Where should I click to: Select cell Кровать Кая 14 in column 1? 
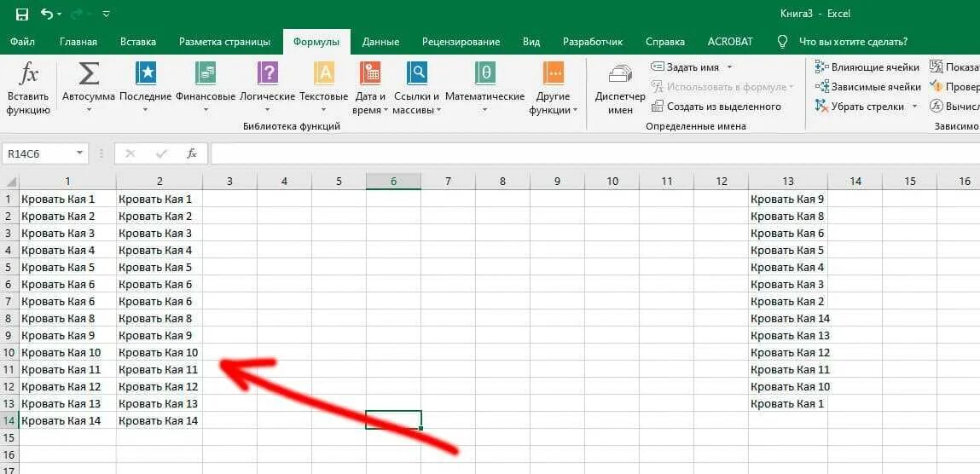click(x=67, y=420)
